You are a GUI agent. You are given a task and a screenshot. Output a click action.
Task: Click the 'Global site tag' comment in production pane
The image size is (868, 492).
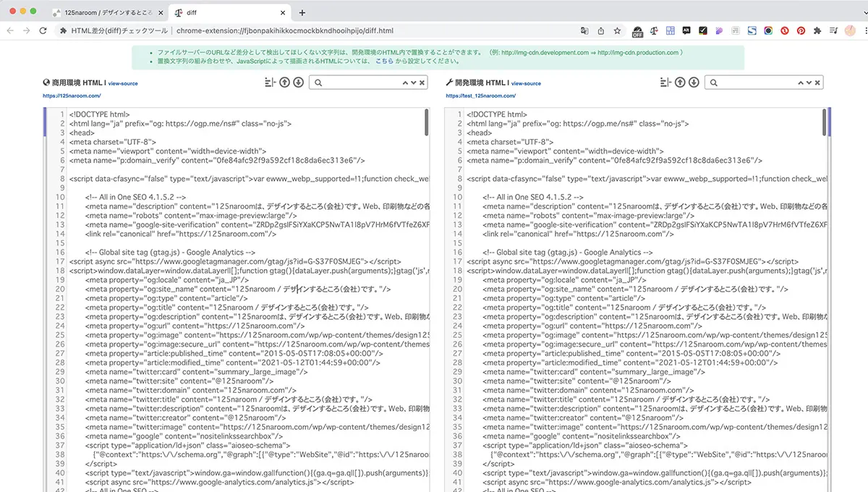(170, 252)
